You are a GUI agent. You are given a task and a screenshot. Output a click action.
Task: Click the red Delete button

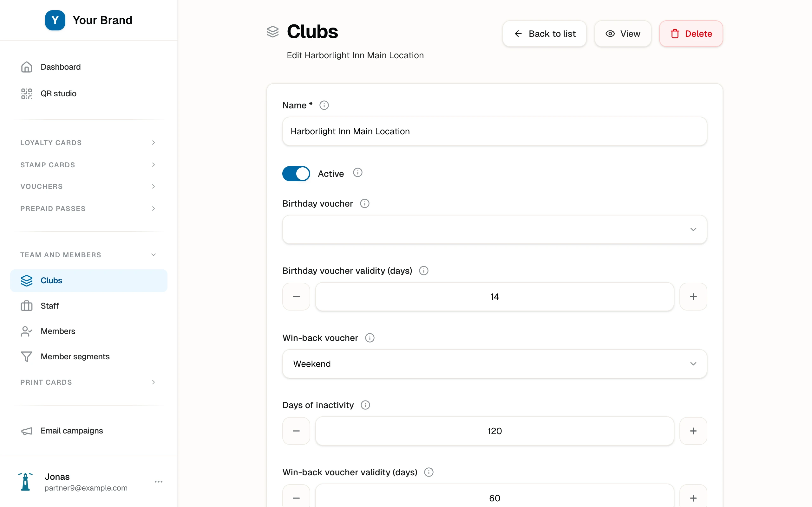[x=691, y=34]
